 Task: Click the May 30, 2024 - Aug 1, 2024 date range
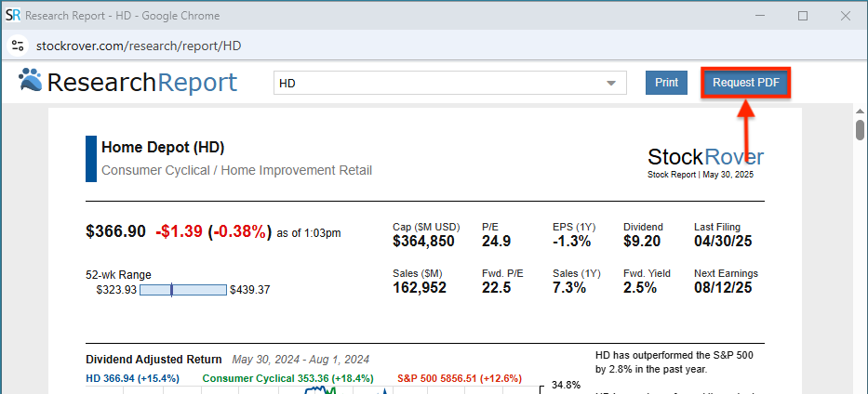point(300,360)
